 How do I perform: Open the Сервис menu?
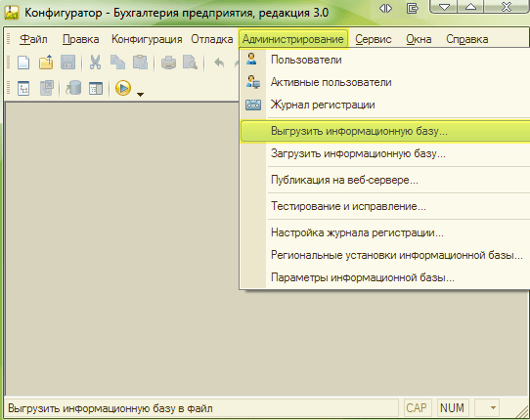coord(374,39)
